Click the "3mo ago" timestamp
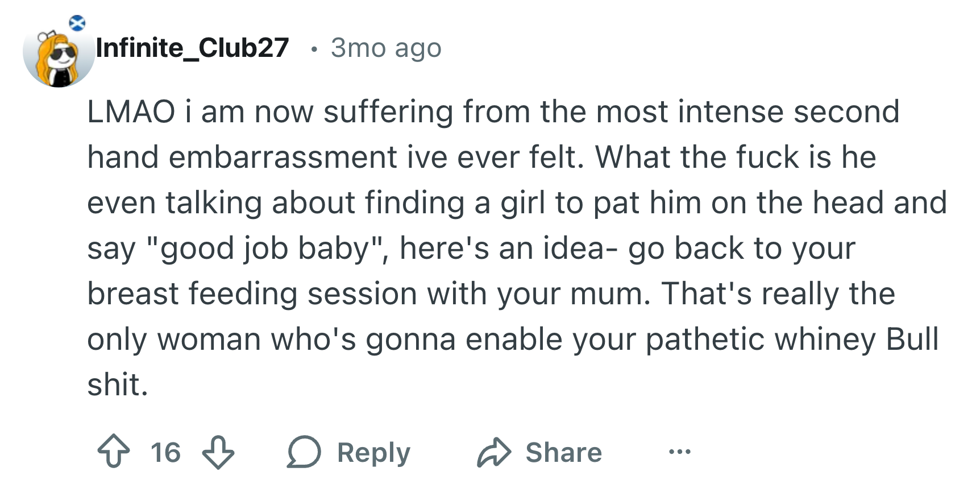Image resolution: width=980 pixels, height=488 pixels. pyautogui.click(x=386, y=48)
